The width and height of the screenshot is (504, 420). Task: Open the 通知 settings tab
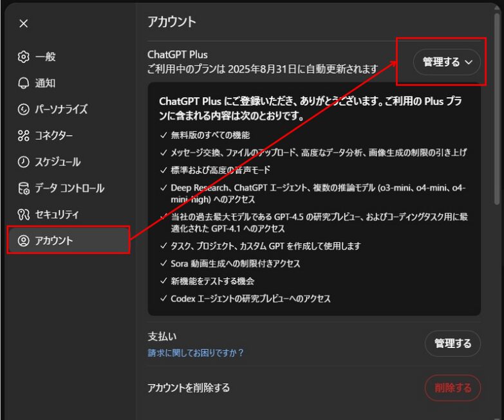click(68, 83)
